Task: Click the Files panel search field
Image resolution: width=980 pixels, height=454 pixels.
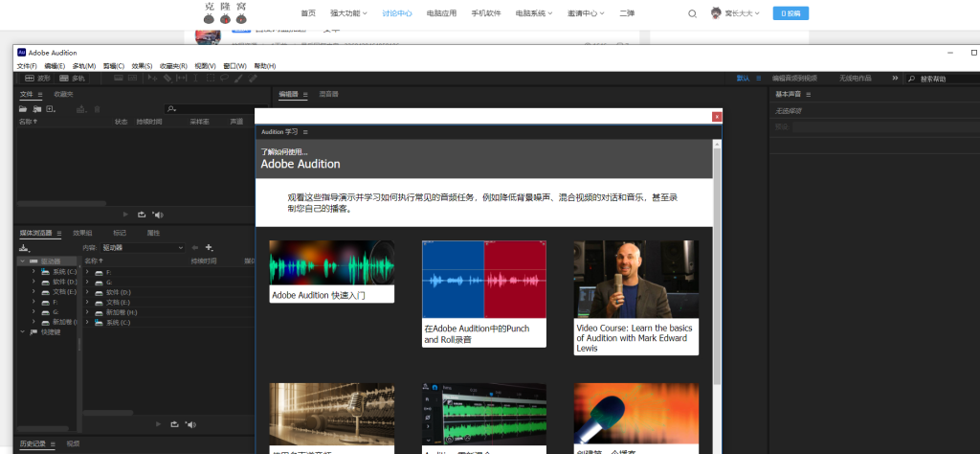Action: pyautogui.click(x=217, y=109)
